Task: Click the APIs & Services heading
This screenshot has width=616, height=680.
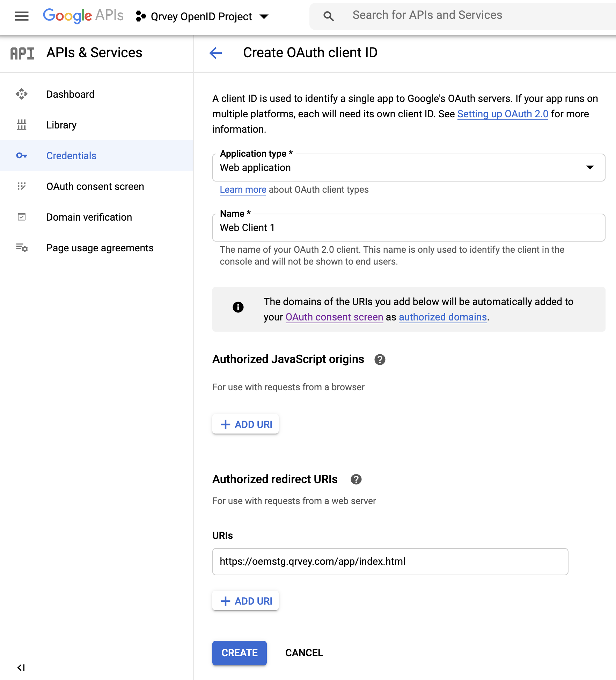Action: 94,53
